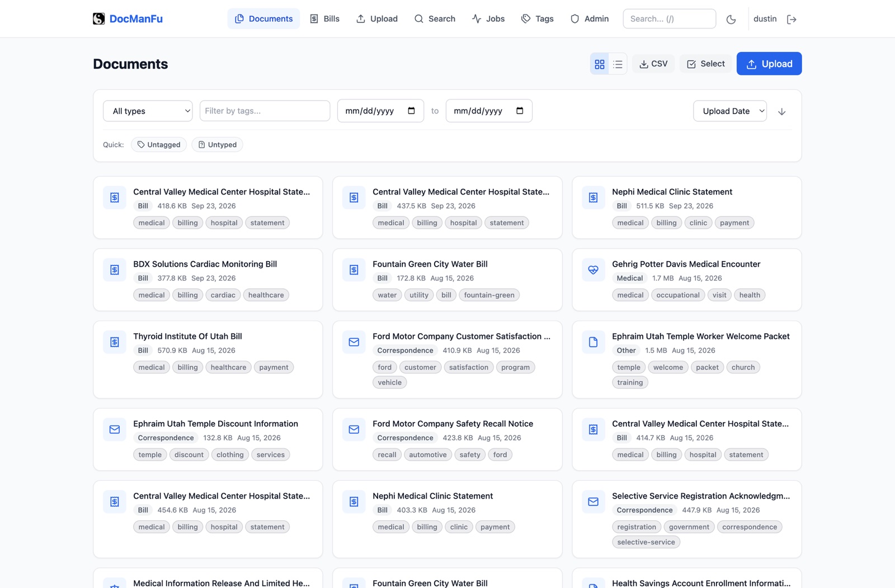Open the Documents nav tab

263,19
